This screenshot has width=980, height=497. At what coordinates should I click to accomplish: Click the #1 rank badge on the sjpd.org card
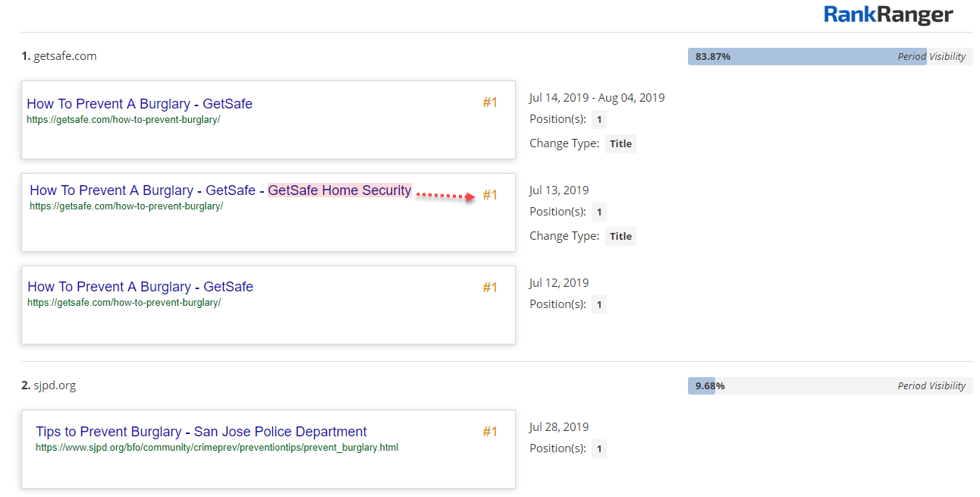[490, 432]
